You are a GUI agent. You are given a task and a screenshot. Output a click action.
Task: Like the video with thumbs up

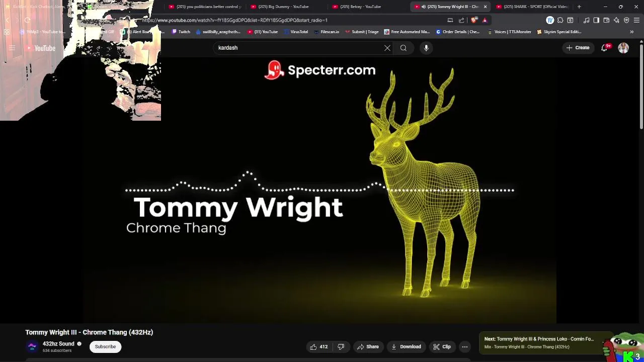click(319, 346)
